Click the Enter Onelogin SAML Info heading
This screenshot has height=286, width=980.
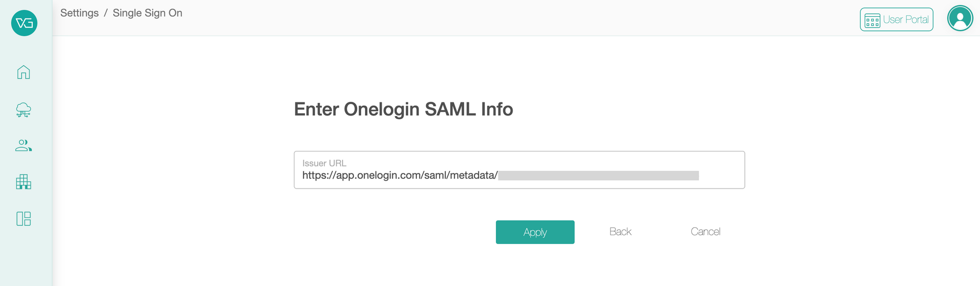tap(403, 109)
